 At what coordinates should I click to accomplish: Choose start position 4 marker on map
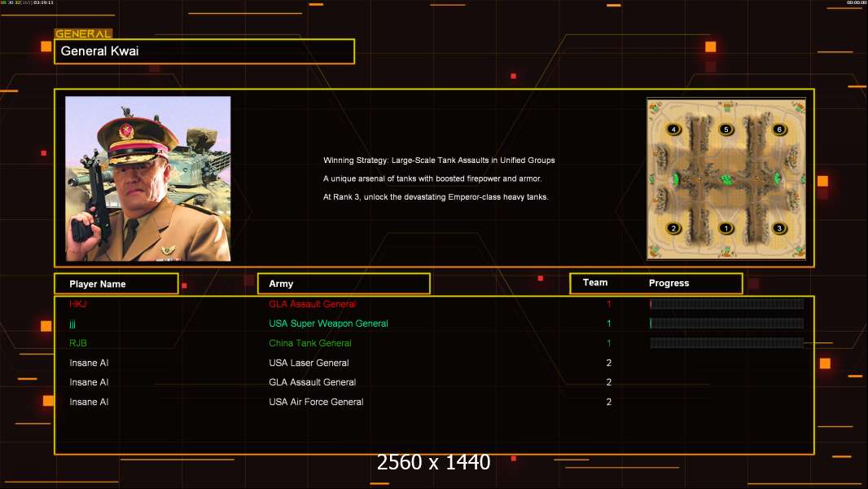point(673,130)
